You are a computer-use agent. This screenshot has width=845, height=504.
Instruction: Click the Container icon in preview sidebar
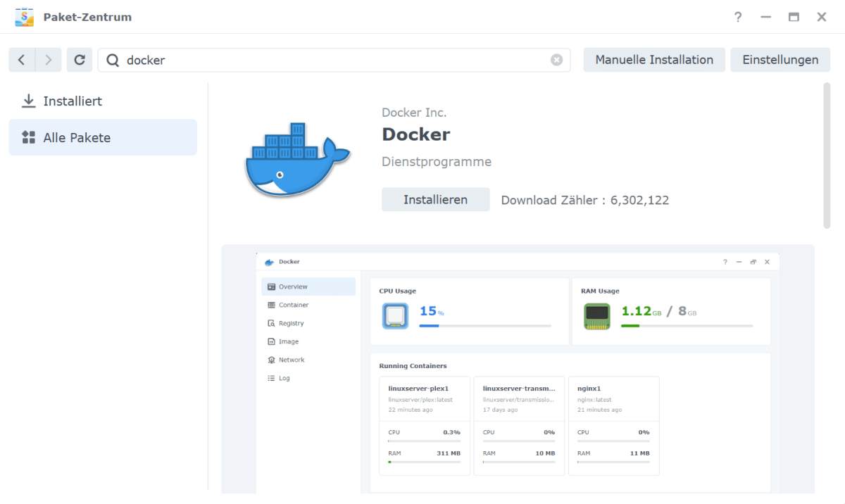pos(272,305)
